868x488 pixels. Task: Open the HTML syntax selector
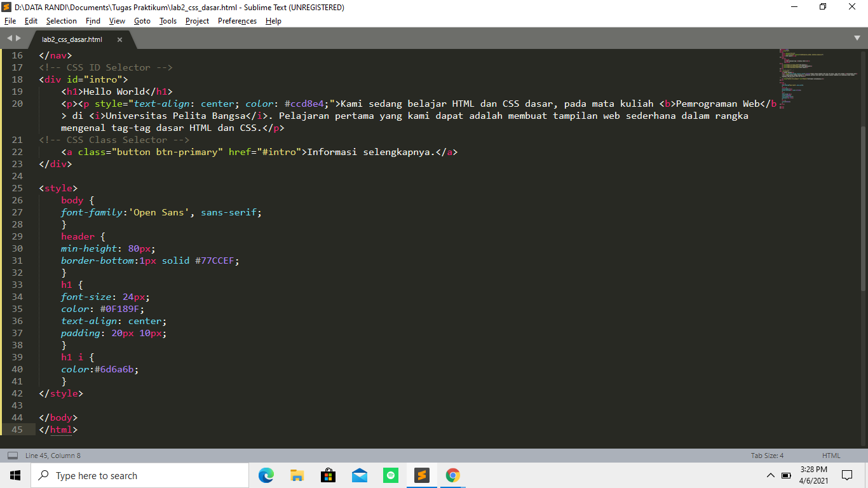832,455
